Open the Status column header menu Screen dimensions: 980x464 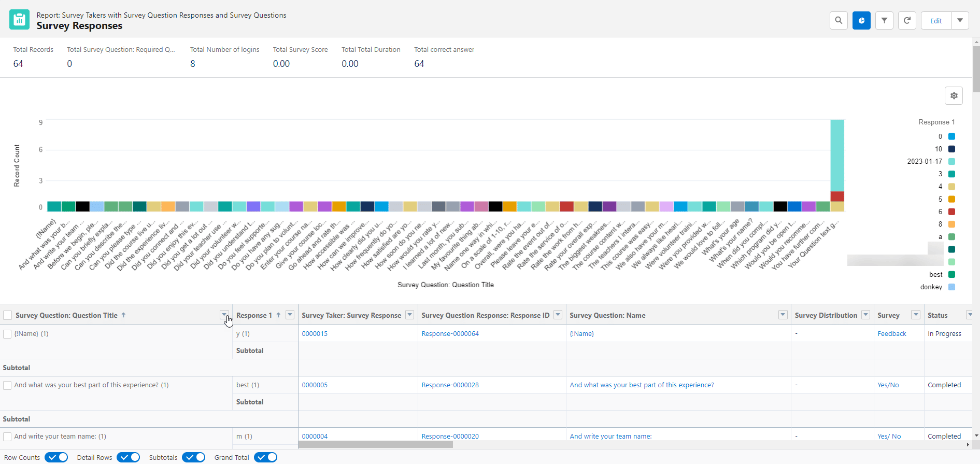point(969,315)
